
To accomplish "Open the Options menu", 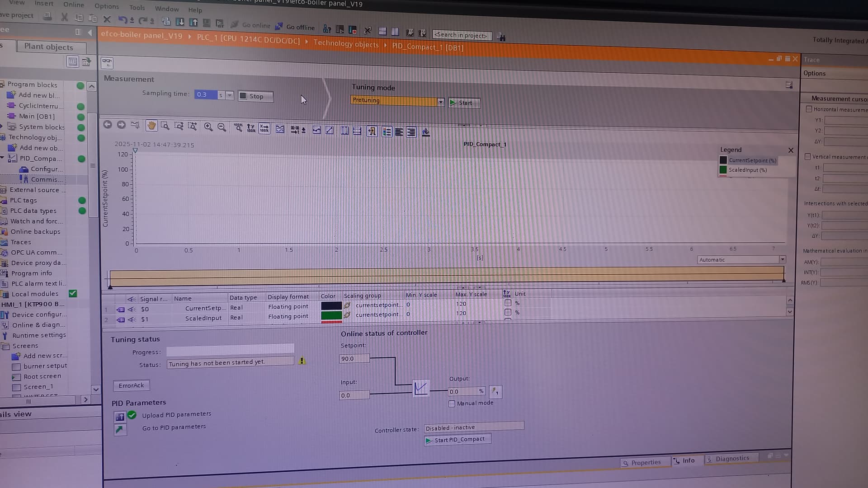I will point(107,6).
